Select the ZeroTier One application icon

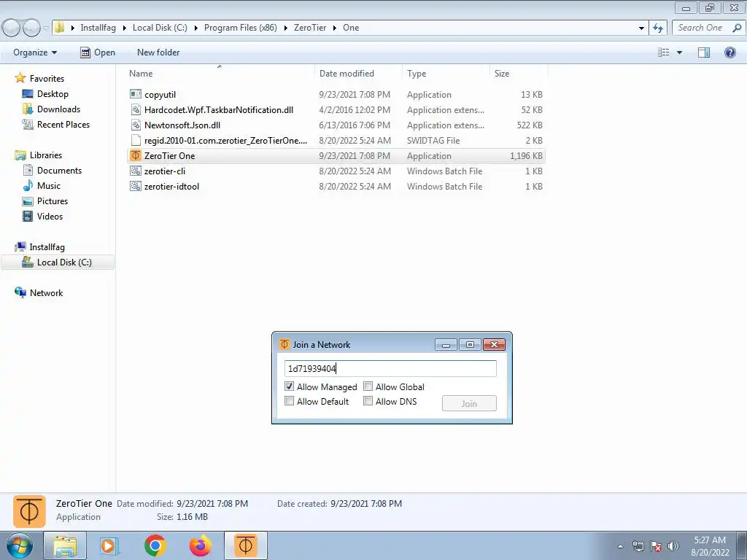pos(136,155)
